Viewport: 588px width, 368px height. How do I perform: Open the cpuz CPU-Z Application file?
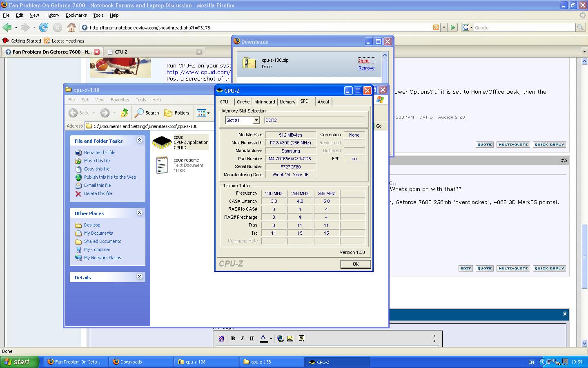coord(180,142)
